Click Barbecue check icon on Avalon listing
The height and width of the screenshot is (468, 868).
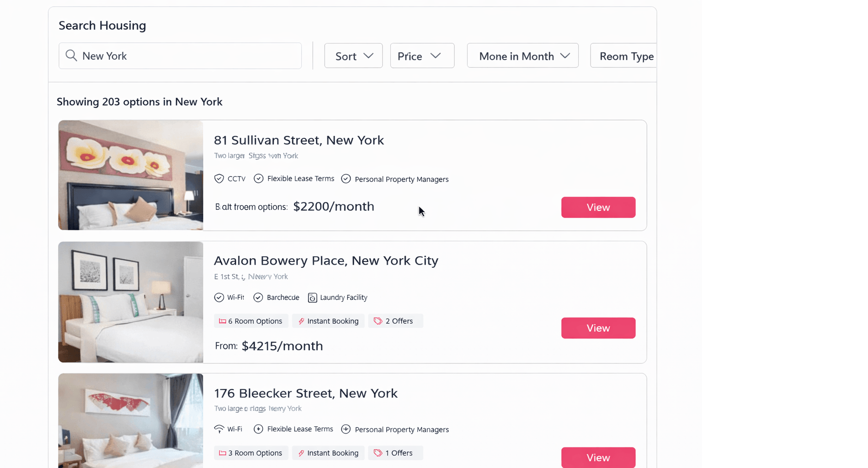point(258,298)
